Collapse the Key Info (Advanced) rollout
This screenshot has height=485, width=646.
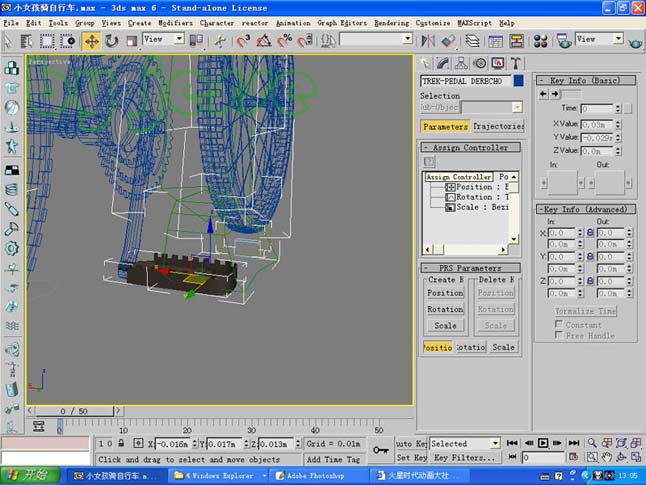pos(585,209)
